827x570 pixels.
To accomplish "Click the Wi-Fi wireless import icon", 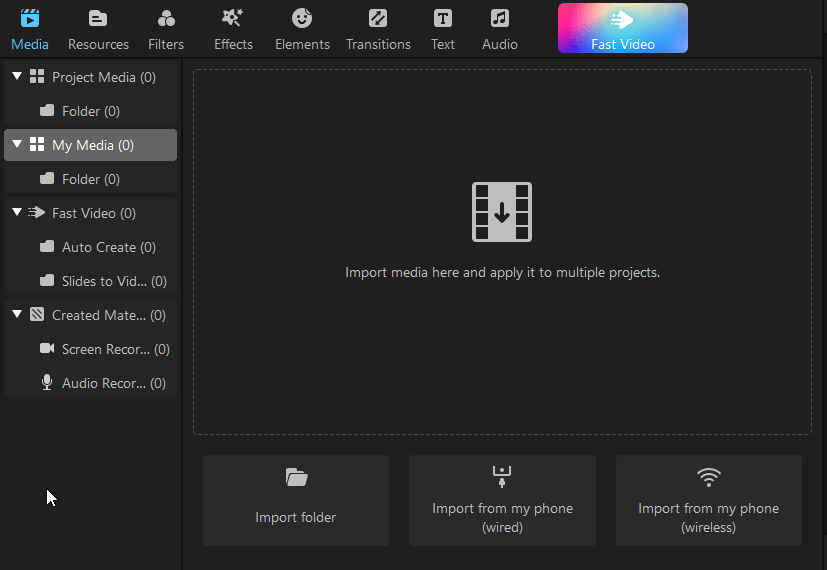I will 708,477.
